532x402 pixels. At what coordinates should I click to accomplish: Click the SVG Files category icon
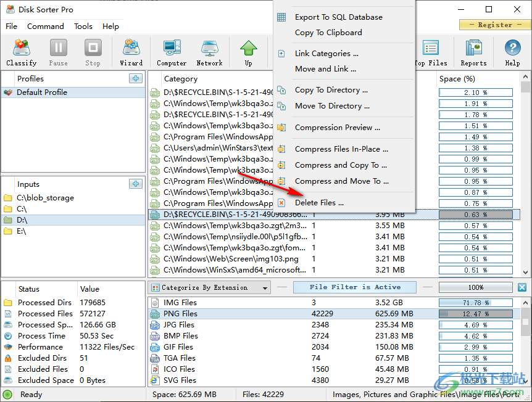click(155, 380)
